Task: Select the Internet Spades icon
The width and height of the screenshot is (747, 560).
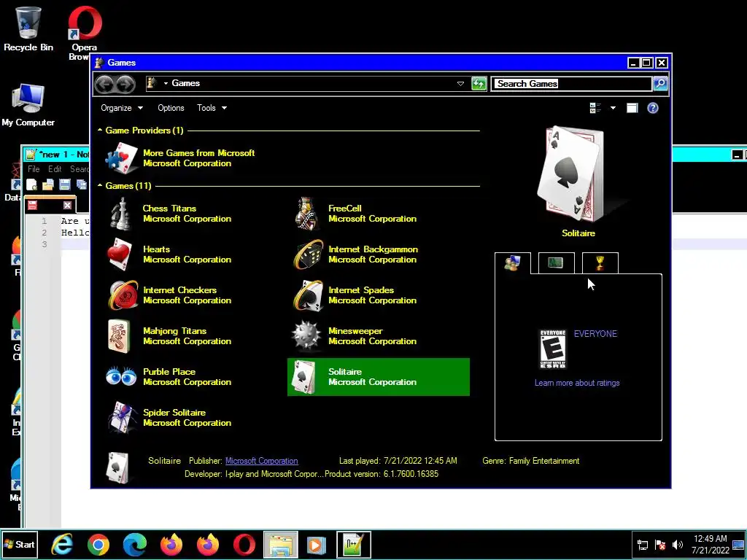Action: tap(307, 295)
